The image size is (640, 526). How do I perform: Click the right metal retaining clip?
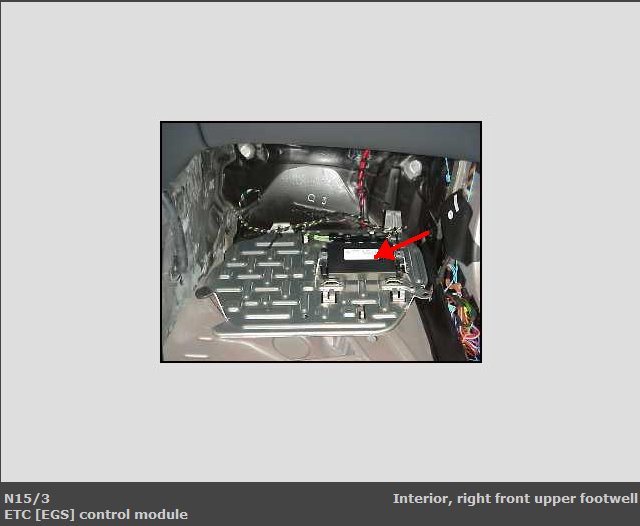(396, 290)
